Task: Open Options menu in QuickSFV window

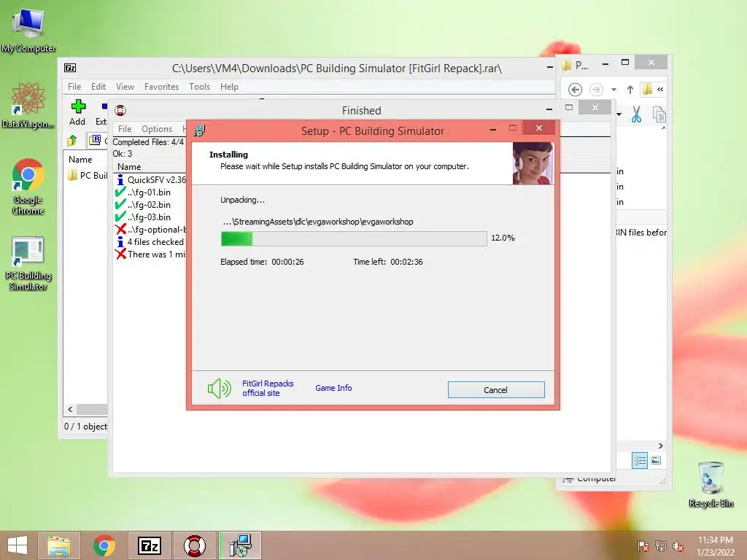Action: click(x=157, y=129)
